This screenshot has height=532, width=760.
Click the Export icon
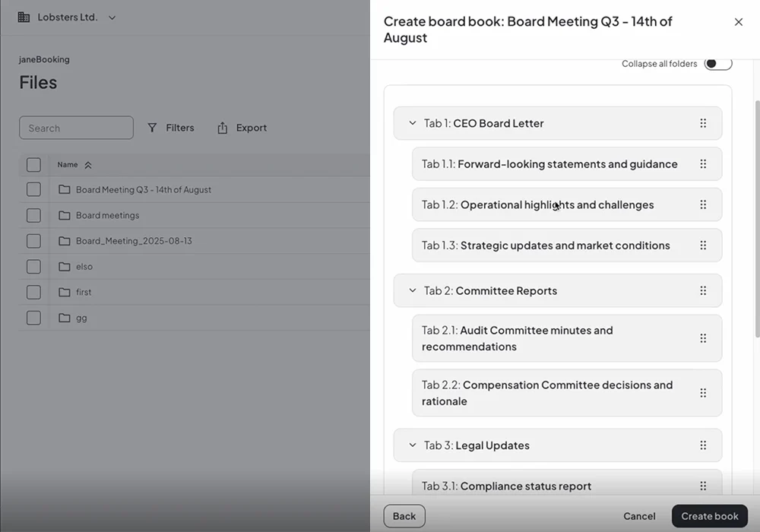pos(221,128)
